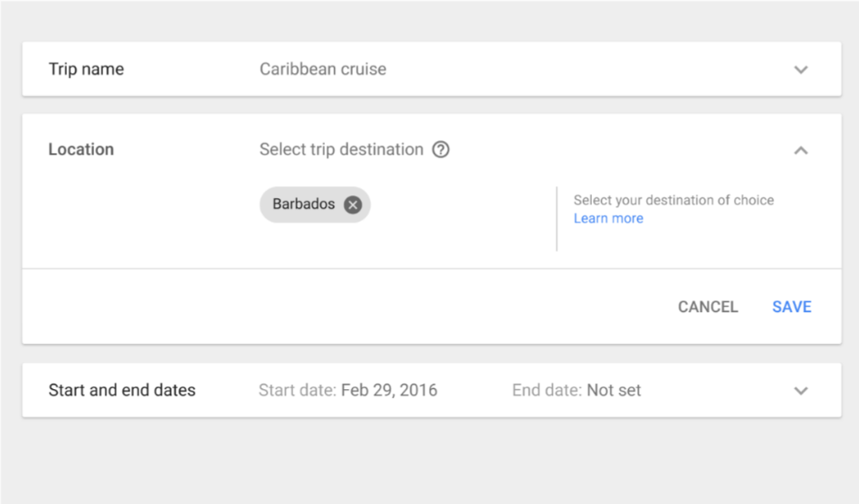The height and width of the screenshot is (504, 859).
Task: Expand the Start and end dates chevron
Action: pyautogui.click(x=800, y=391)
